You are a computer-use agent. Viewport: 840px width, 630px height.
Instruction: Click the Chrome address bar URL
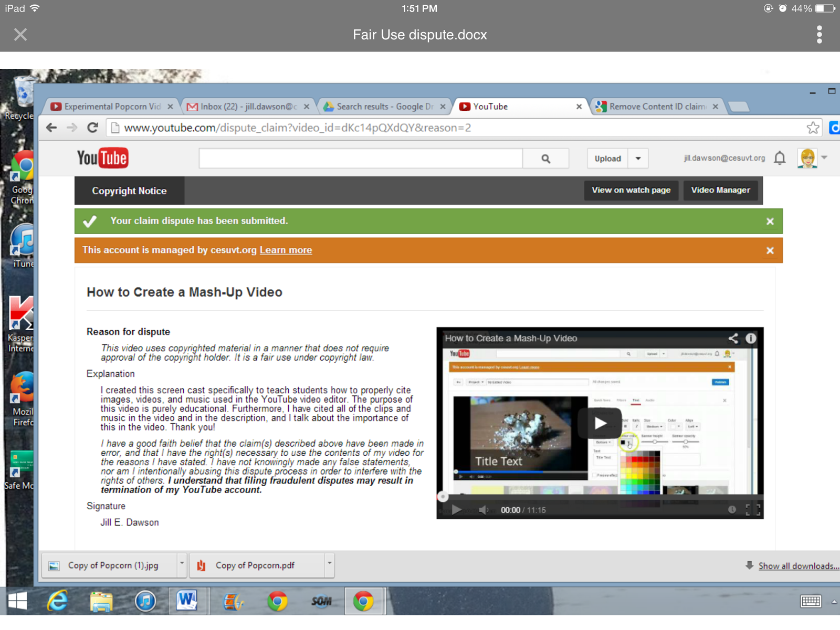tap(298, 128)
